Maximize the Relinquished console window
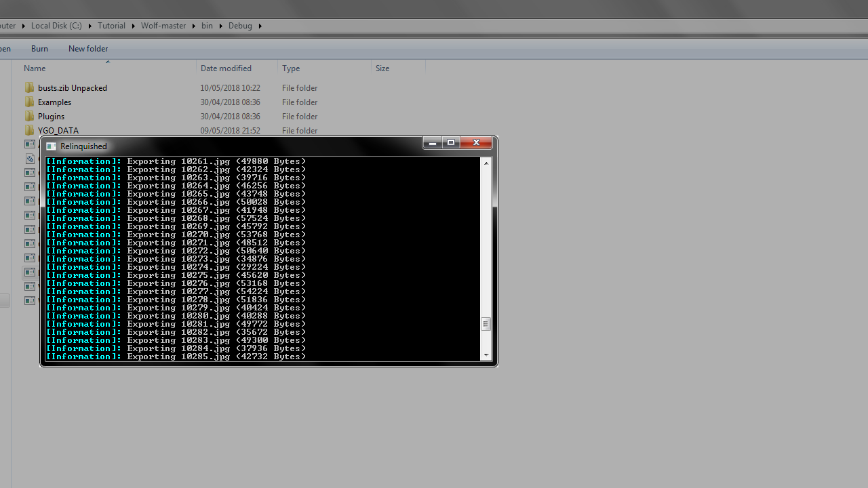 click(451, 143)
